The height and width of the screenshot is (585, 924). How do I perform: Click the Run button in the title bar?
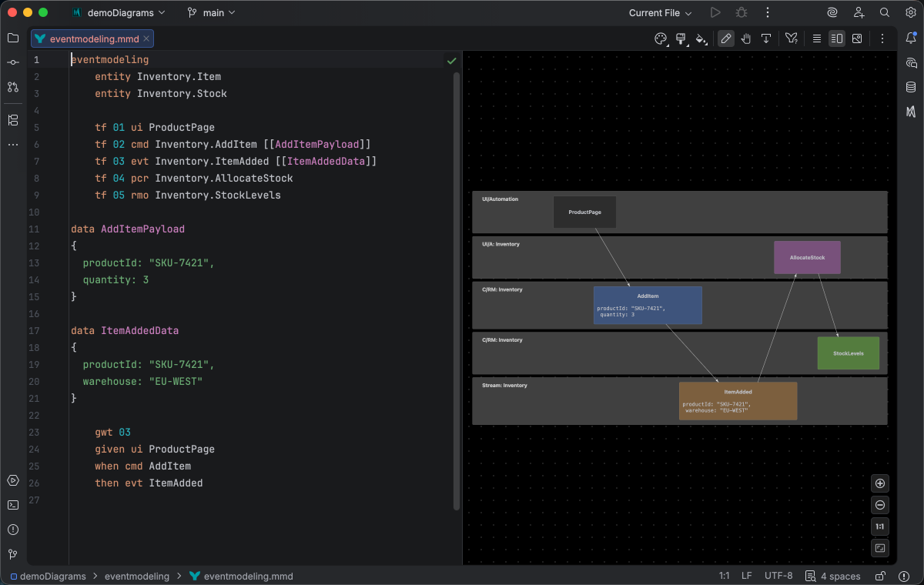tap(715, 13)
